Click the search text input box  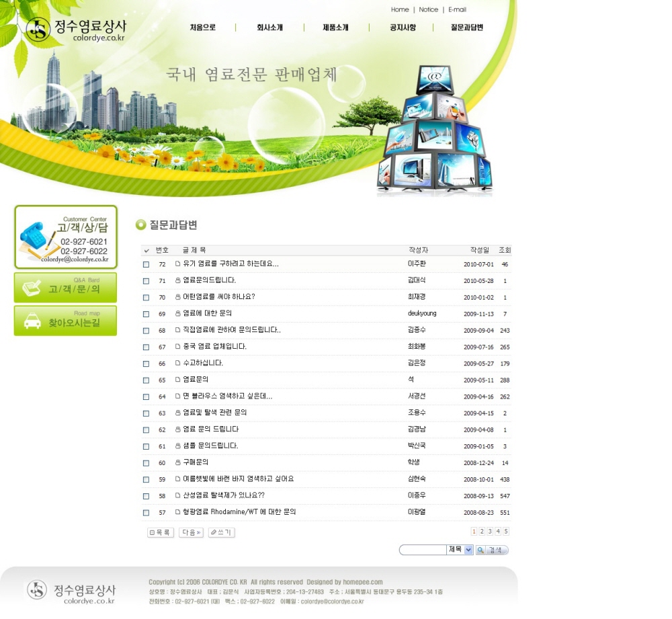pos(423,550)
